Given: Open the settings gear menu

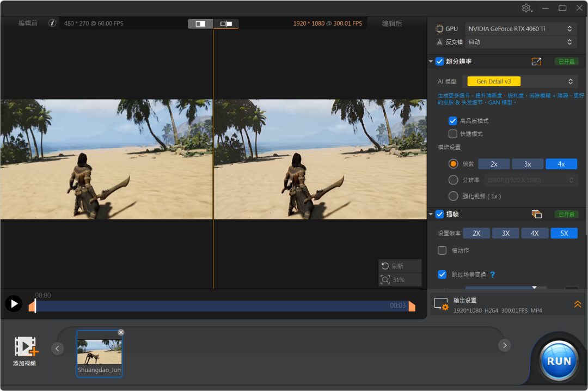Looking at the screenshot, I should (x=527, y=8).
